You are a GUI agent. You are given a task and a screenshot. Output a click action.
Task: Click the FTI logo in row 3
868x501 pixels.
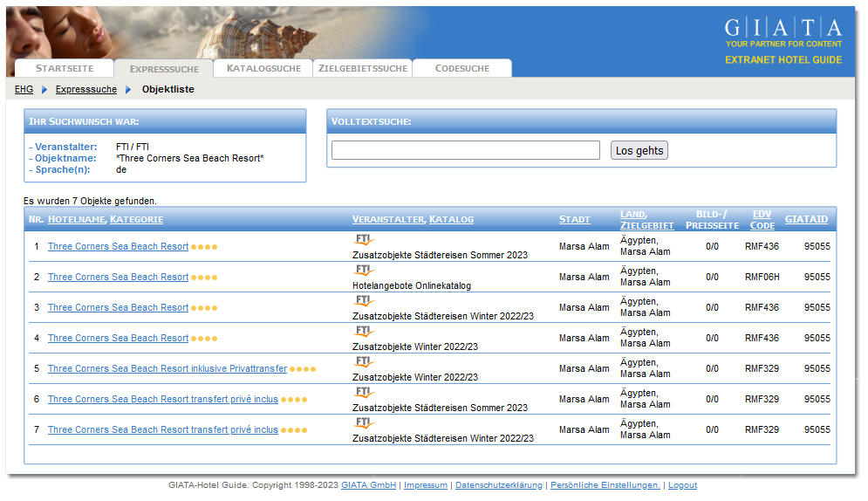(364, 300)
